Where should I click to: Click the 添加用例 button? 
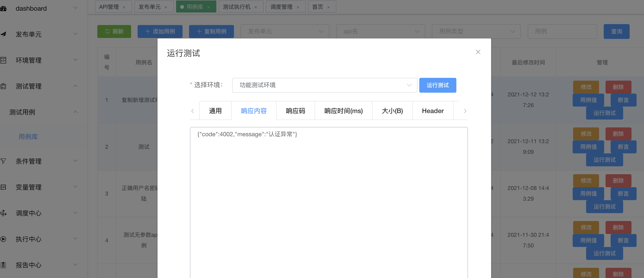click(160, 32)
